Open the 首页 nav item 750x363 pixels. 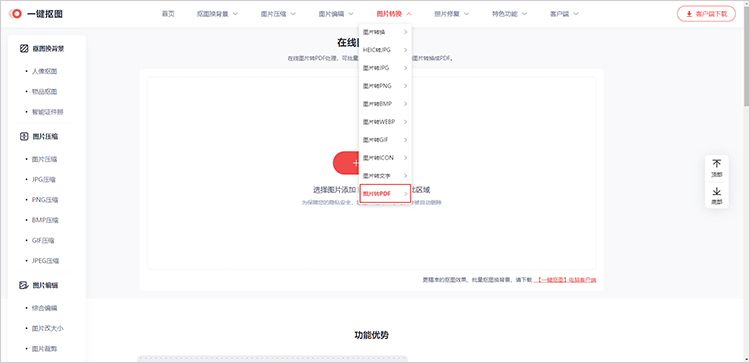[168, 14]
